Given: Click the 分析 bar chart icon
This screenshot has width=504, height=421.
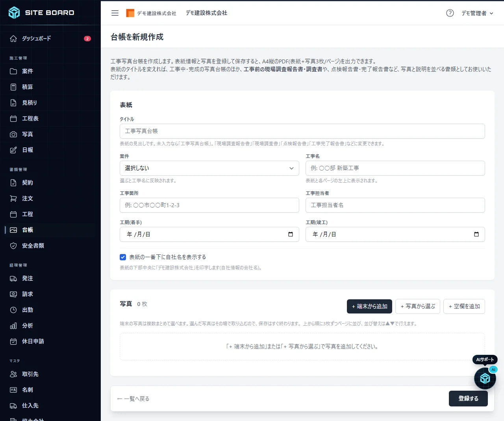Looking at the screenshot, I should [13, 326].
